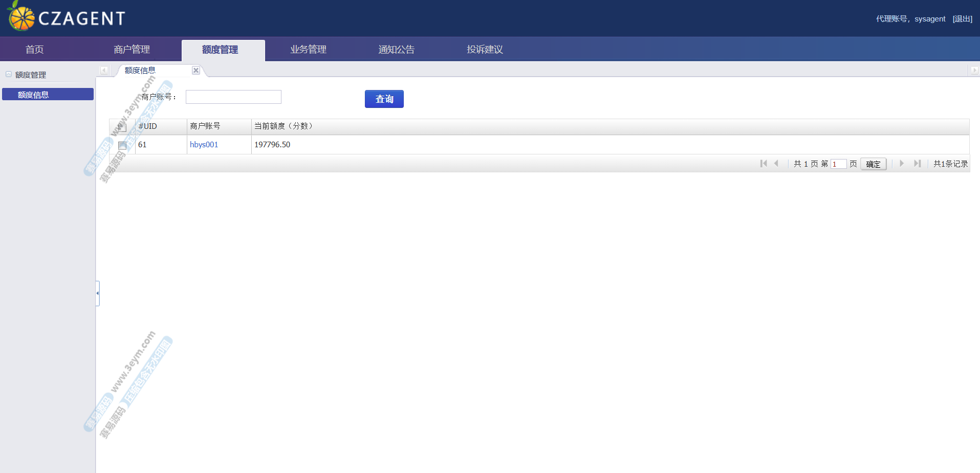The image size is (980, 473).
Task: Confirm page number with 确定 button
Action: 873,164
